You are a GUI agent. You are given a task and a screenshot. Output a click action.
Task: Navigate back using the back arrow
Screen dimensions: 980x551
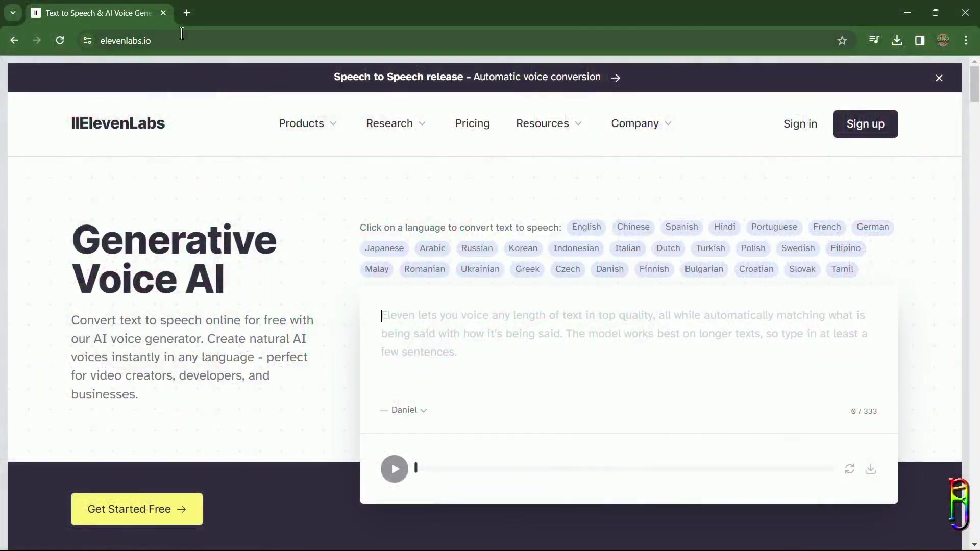click(14, 40)
